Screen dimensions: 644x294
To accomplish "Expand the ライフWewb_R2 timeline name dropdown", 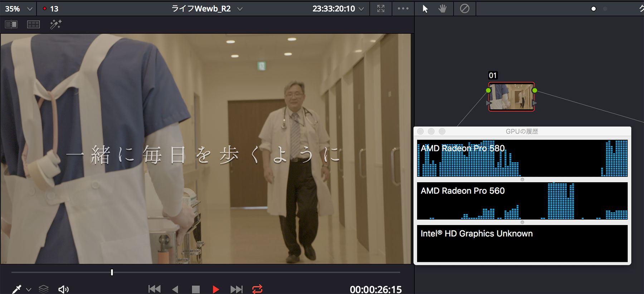I will (240, 9).
